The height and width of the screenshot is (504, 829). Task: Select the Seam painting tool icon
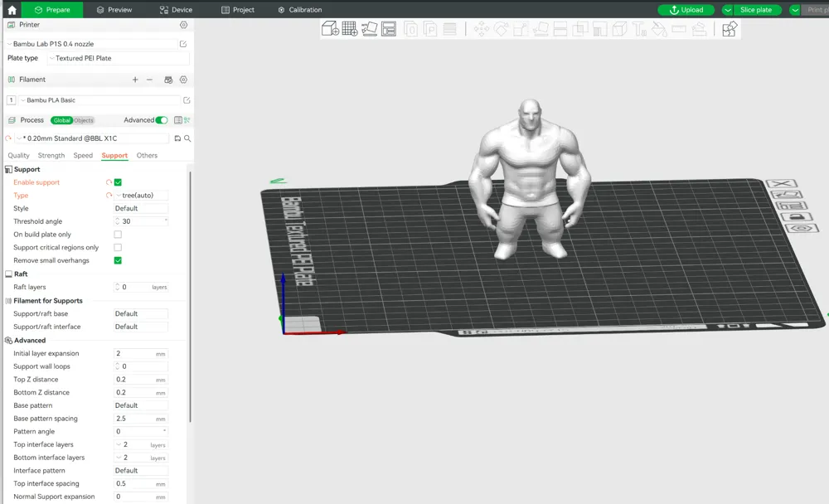(x=619, y=29)
